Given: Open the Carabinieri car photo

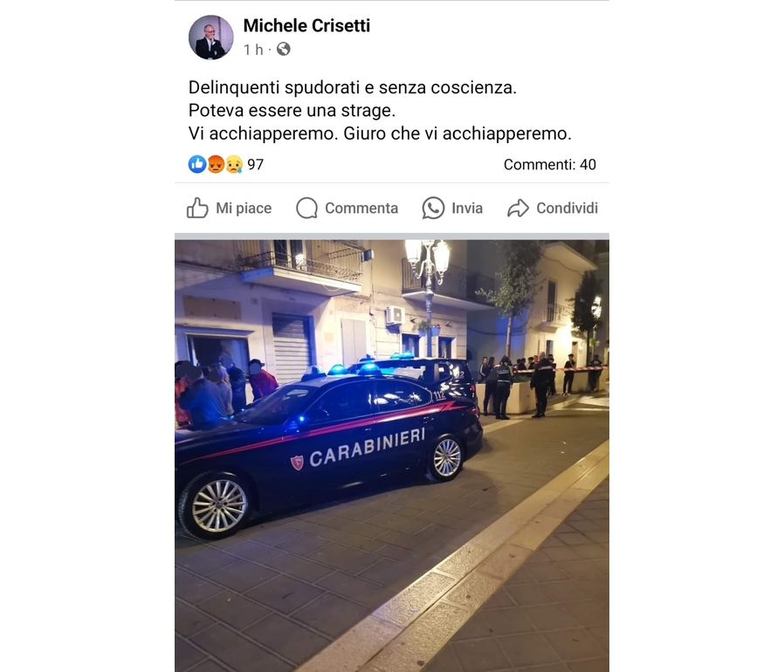Looking at the screenshot, I should 392,456.
